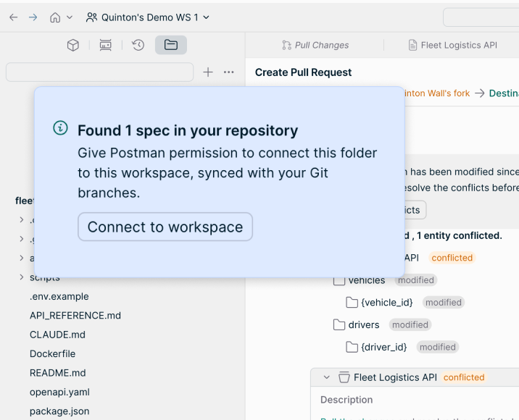The height and width of the screenshot is (420, 519).
Task: Click the drivers folder icon
Action: (x=339, y=324)
